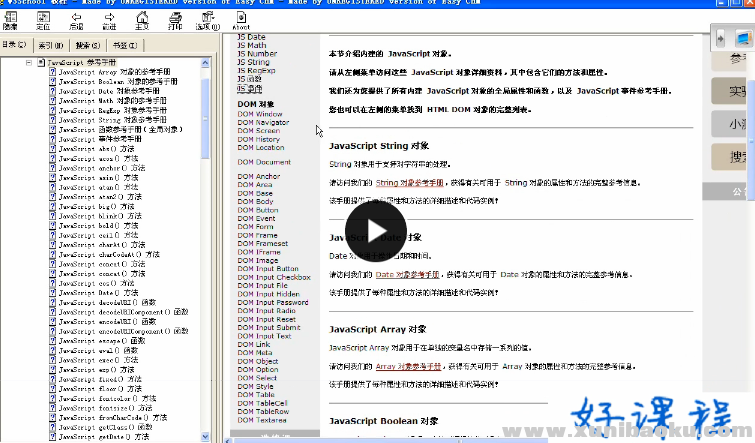Open the Bookmarks (书签) tab
The width and height of the screenshot is (755, 443).
click(123, 45)
